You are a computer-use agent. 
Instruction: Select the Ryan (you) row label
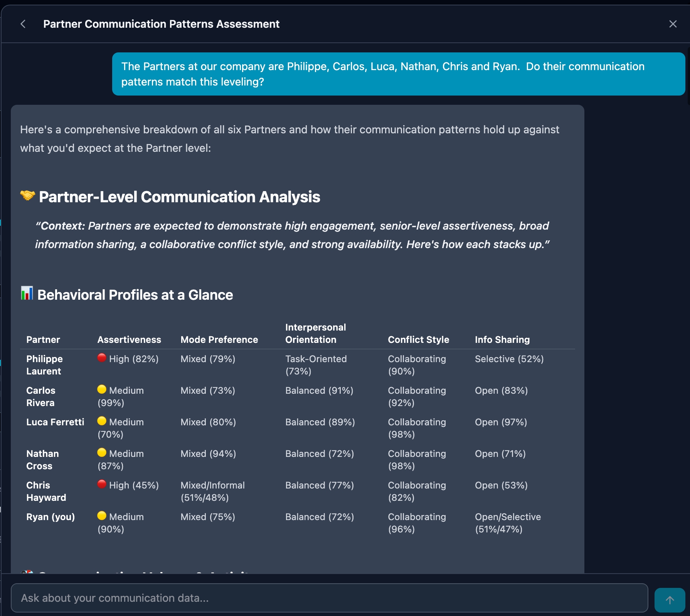[x=50, y=517]
